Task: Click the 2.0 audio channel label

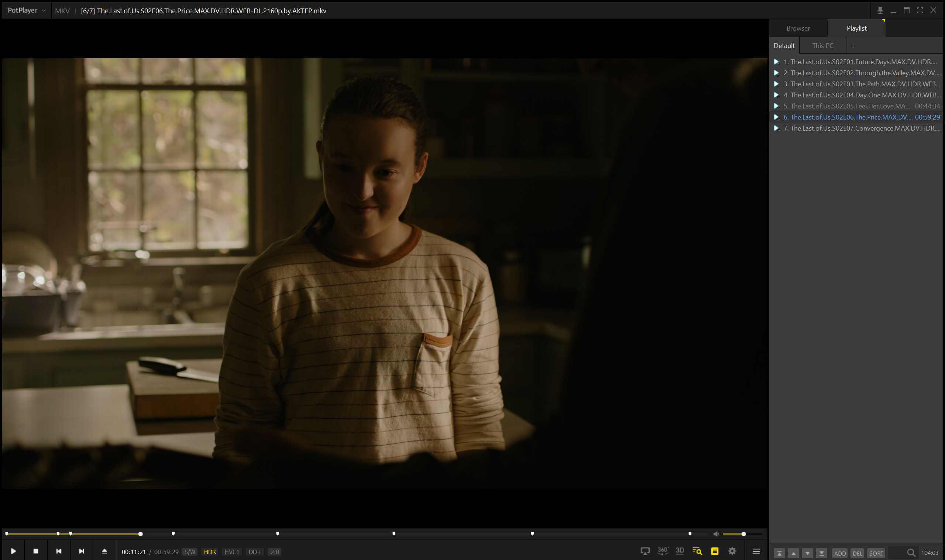Action: click(x=275, y=552)
